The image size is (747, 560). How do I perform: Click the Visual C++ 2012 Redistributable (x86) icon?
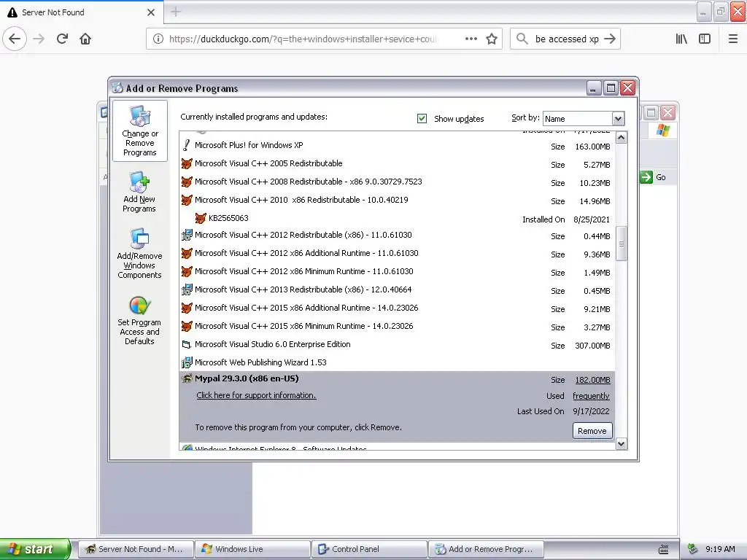point(187,235)
